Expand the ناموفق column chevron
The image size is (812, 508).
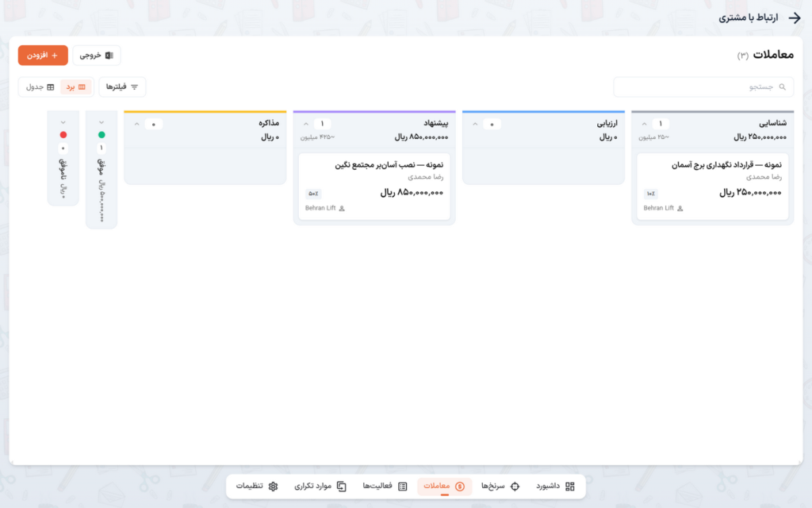click(63, 122)
